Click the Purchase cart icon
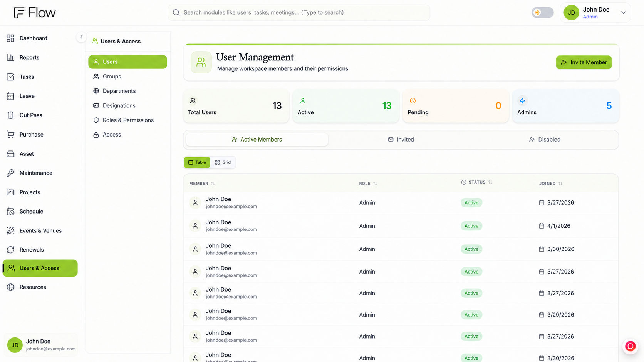This screenshot has width=644, height=362. [x=10, y=134]
